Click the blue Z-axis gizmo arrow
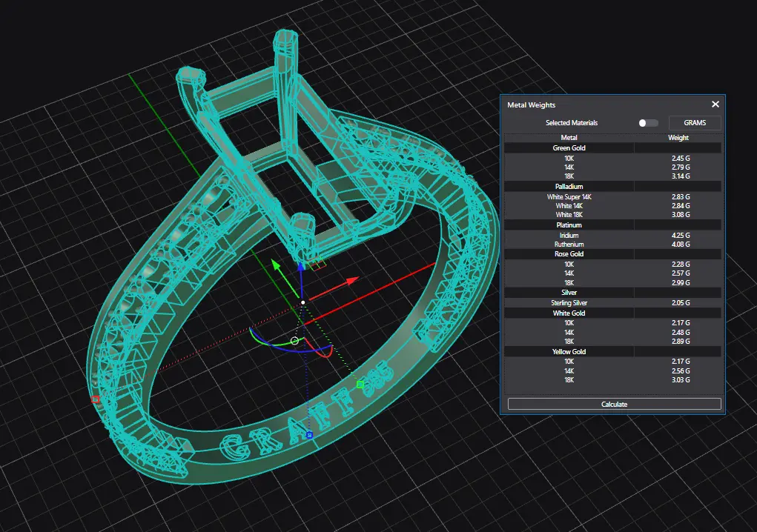The width and height of the screenshot is (757, 532). coord(300,267)
